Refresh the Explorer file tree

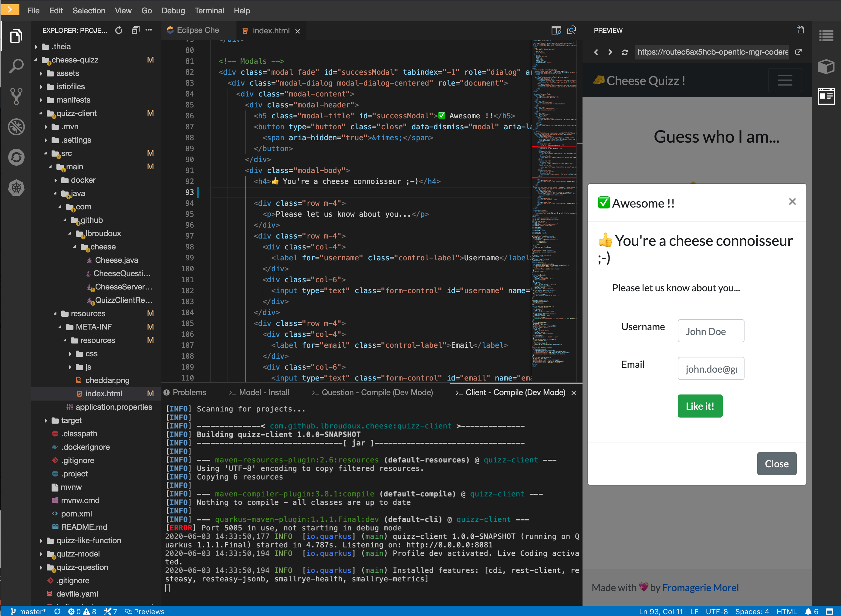[x=119, y=30]
